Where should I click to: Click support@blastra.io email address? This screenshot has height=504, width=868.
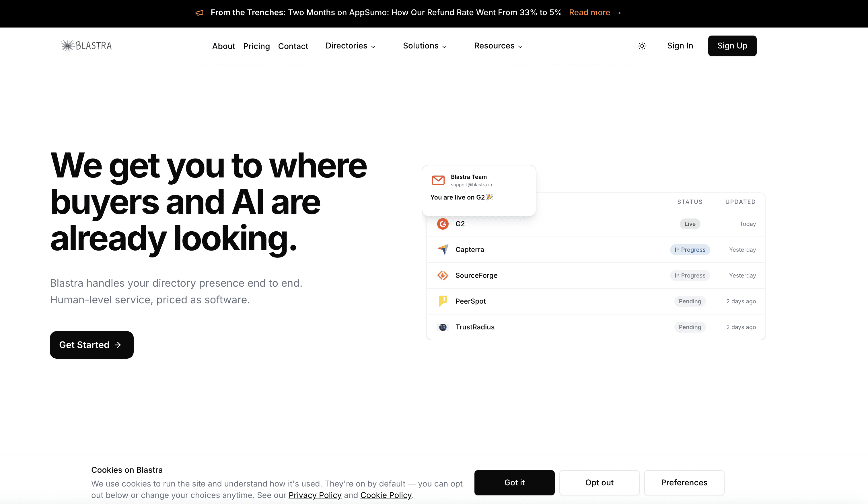(x=471, y=185)
